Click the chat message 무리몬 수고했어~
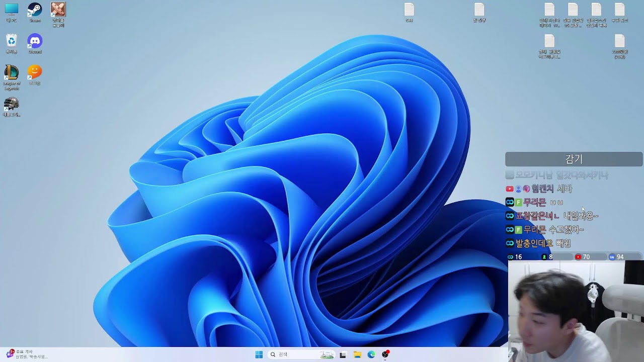 (544, 229)
